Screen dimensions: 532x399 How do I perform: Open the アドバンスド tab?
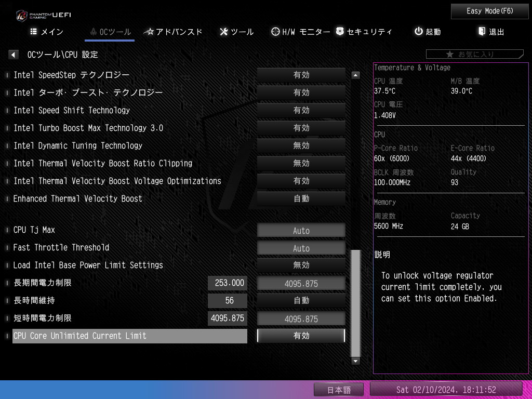click(173, 32)
